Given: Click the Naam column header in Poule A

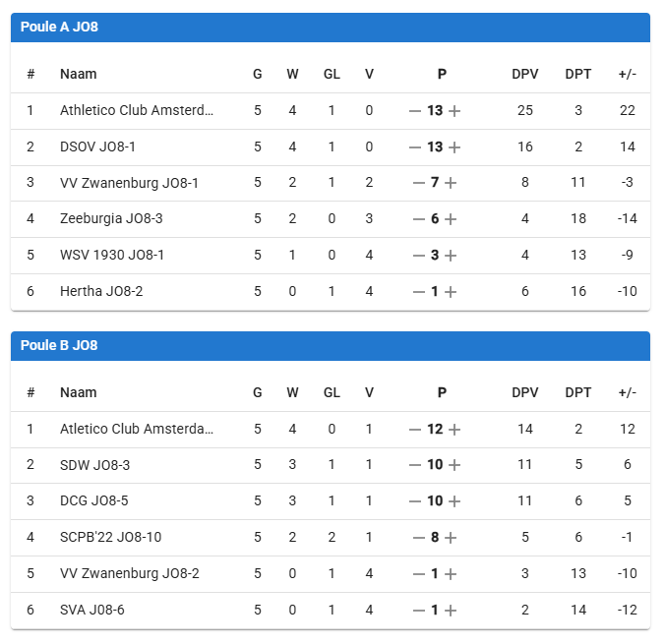Looking at the screenshot, I should click(78, 74).
